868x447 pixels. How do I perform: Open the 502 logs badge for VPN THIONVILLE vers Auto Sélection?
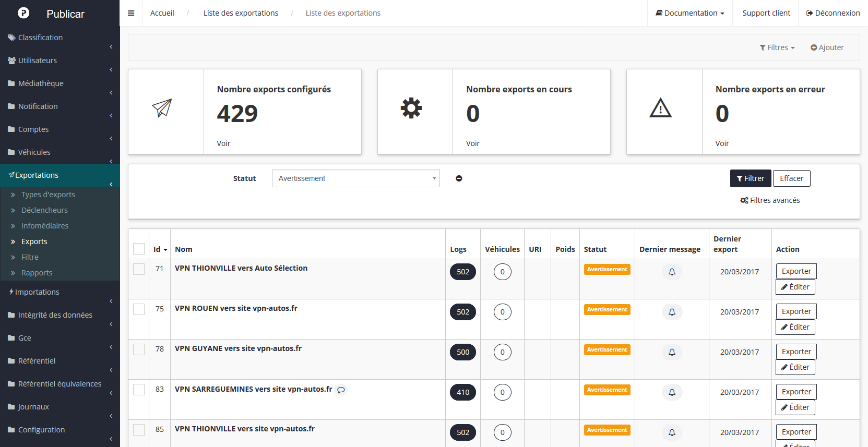[x=462, y=272]
